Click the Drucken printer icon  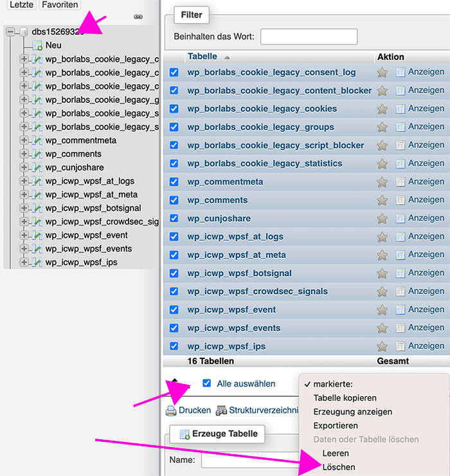tap(171, 410)
